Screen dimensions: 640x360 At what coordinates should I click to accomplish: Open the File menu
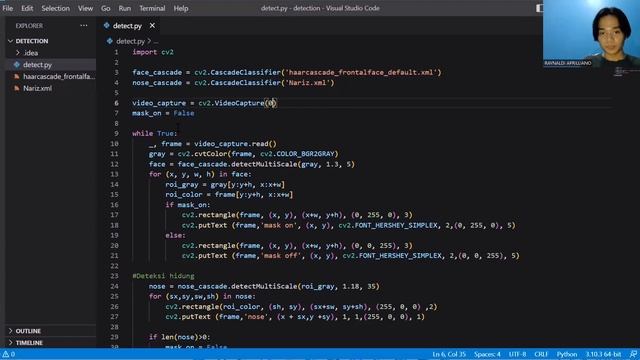tap(8, 8)
